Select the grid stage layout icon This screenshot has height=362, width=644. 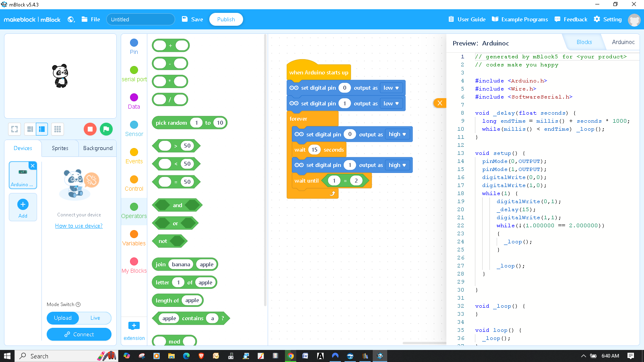58,129
